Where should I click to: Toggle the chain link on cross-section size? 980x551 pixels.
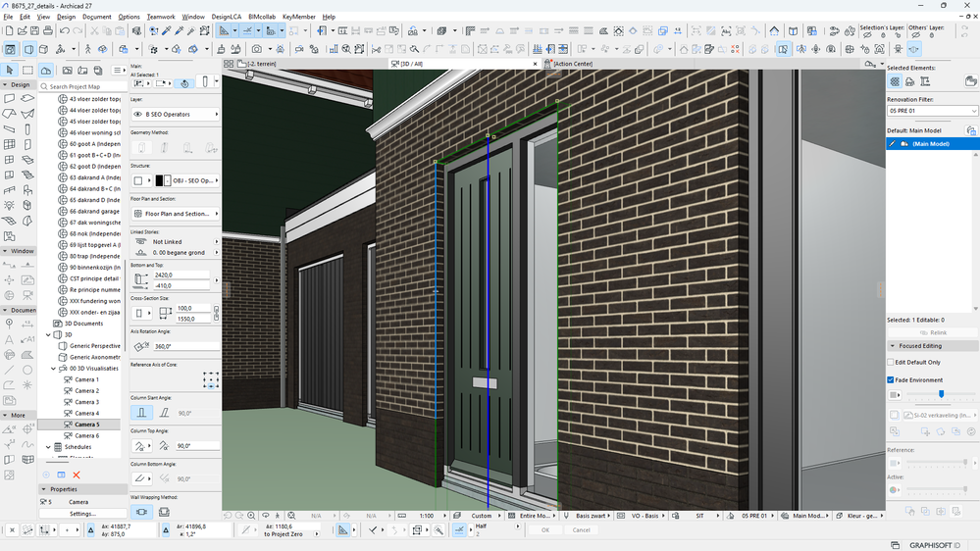[216, 313]
